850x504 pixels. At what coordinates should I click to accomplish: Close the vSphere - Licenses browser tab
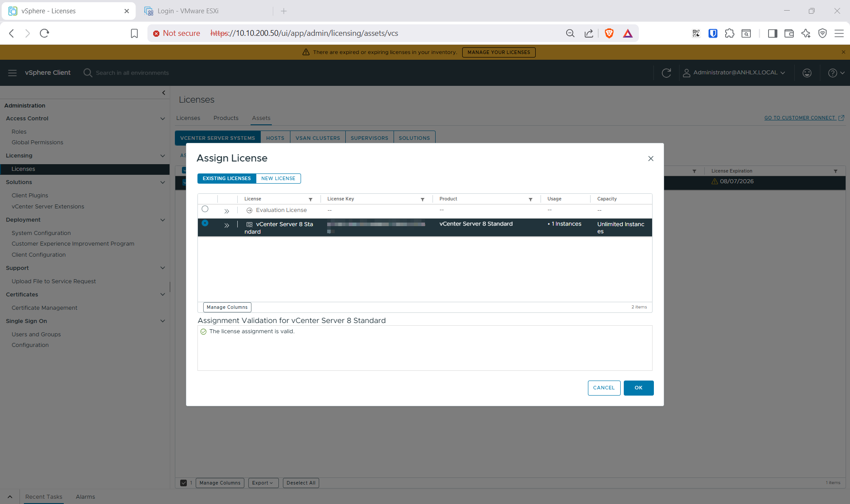(127, 11)
